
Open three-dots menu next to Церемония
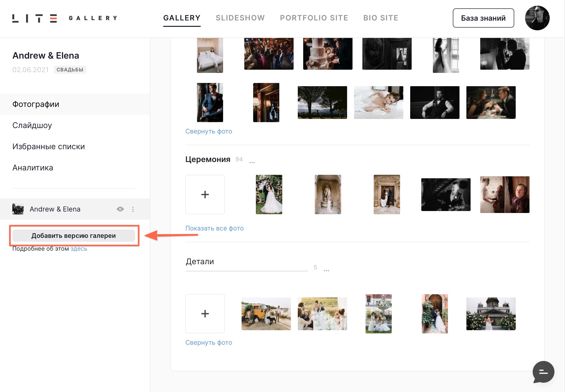252,162
